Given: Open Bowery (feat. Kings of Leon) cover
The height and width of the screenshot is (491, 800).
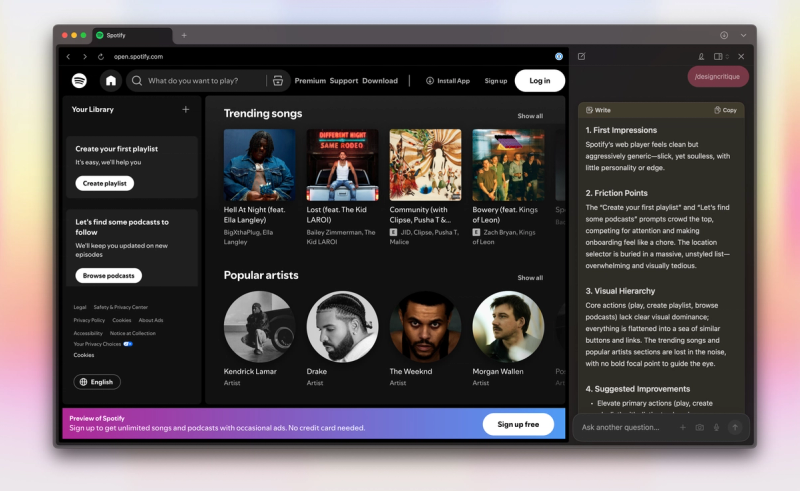Looking at the screenshot, I should 508,165.
